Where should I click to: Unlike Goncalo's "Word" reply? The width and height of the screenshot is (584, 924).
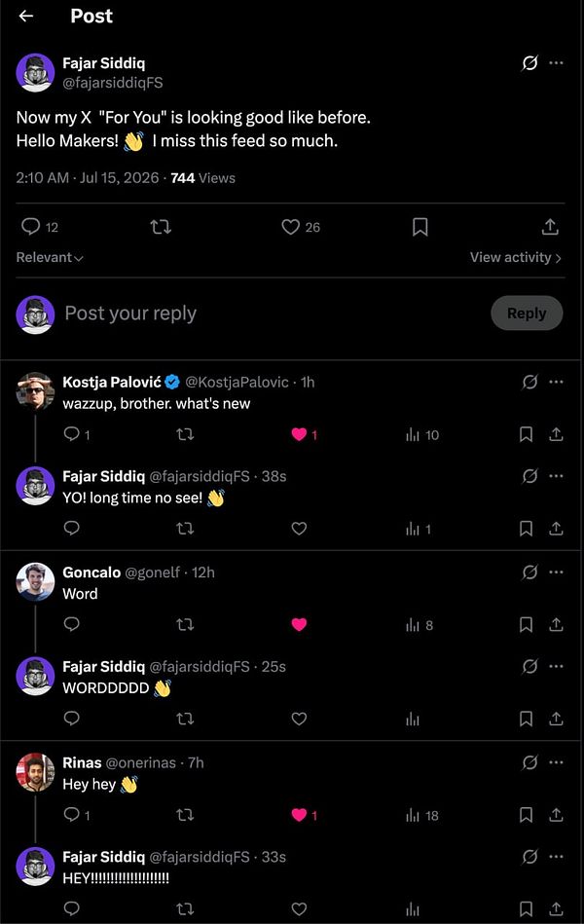point(300,625)
